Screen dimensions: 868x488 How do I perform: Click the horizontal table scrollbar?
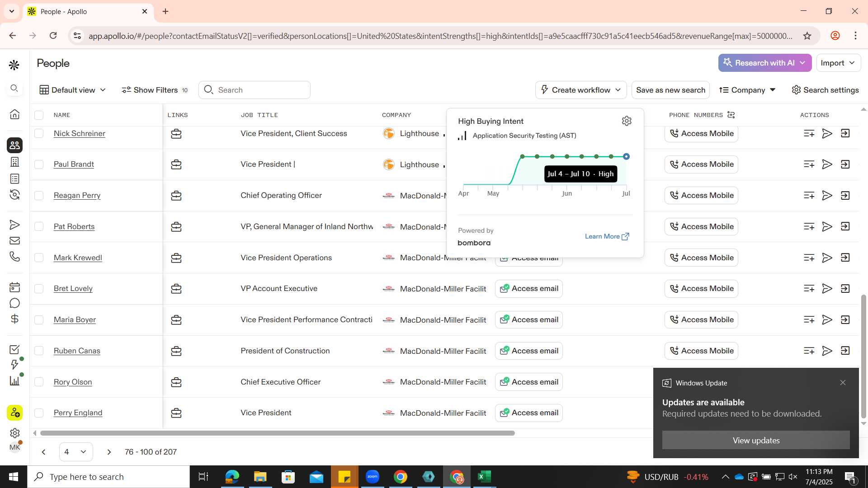(x=277, y=433)
